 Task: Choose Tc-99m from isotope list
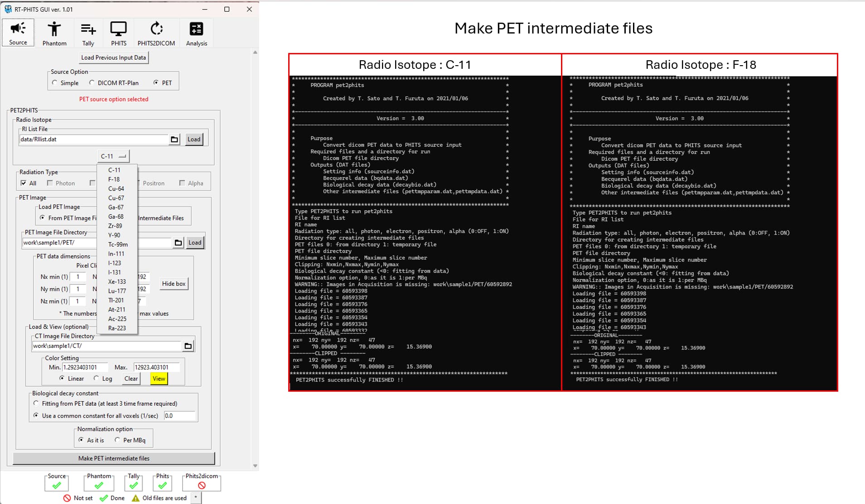click(117, 245)
